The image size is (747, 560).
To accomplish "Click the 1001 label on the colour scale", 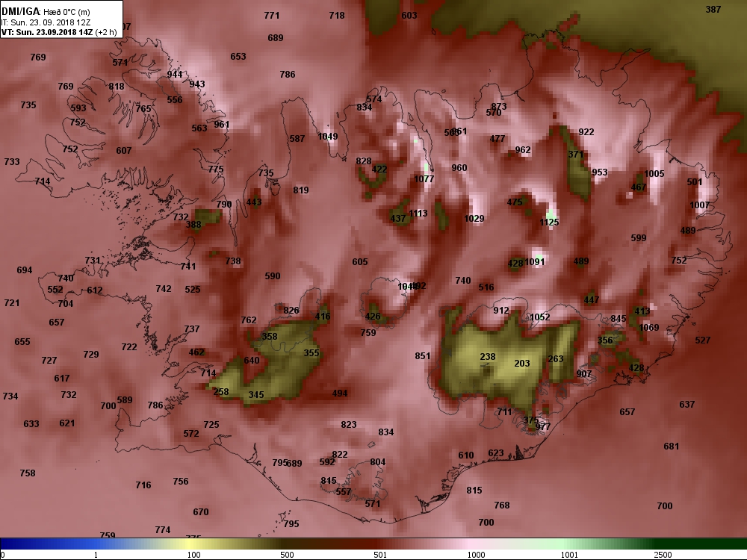I will pos(568,555).
